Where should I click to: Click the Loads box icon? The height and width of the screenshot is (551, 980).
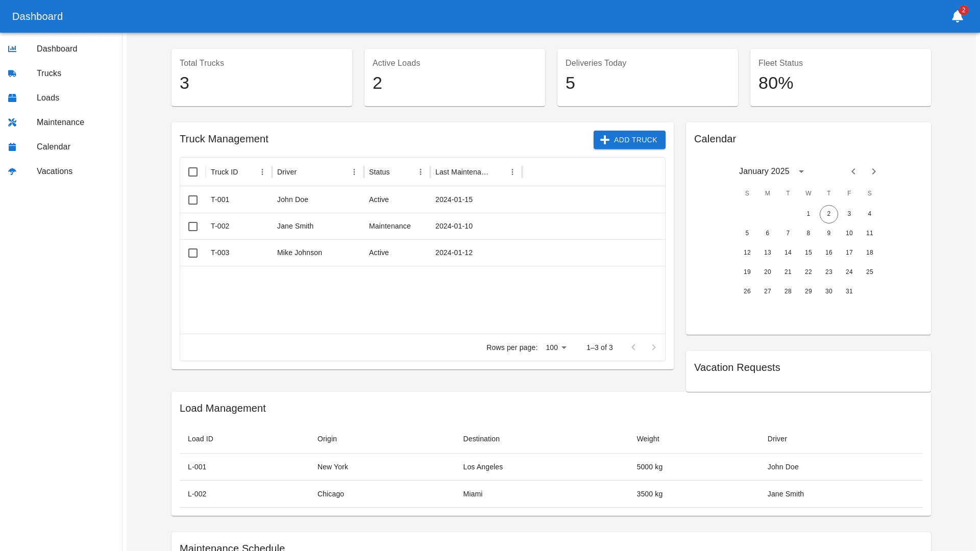(12, 98)
